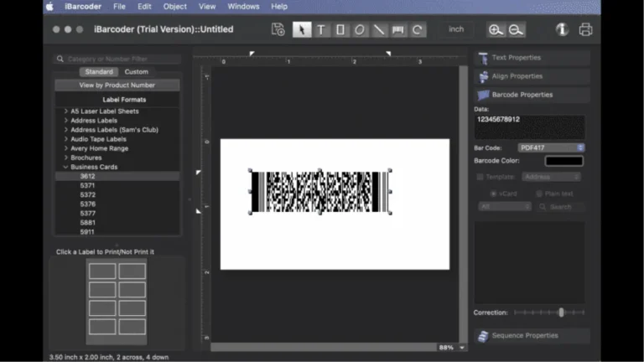Select the vCard radio button
644x362 pixels.
493,194
